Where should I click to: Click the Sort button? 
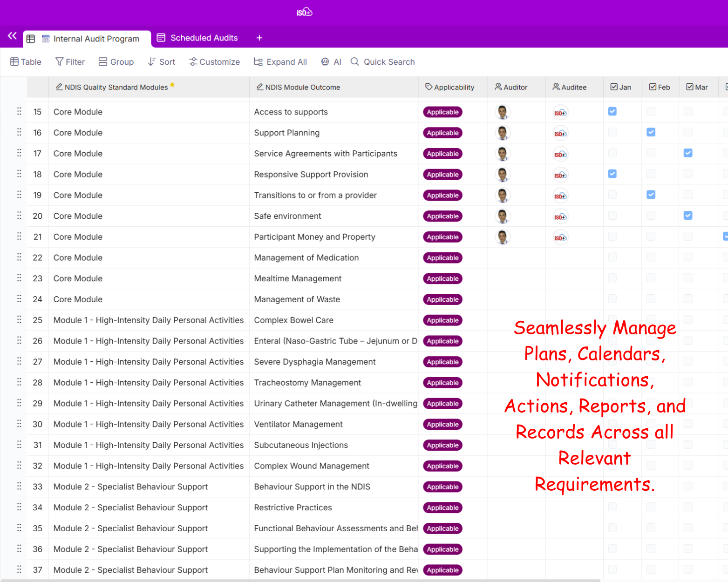pyautogui.click(x=162, y=62)
